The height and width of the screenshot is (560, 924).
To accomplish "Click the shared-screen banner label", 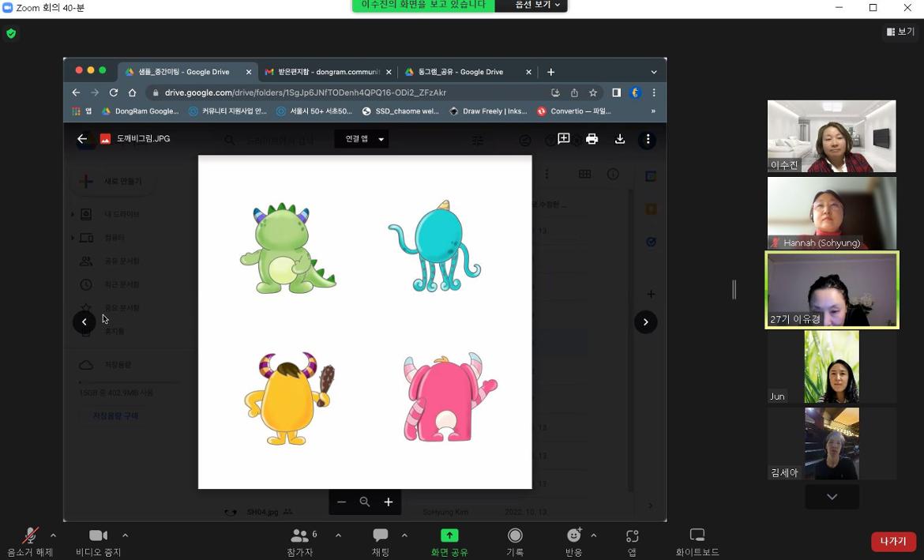I will (x=423, y=5).
